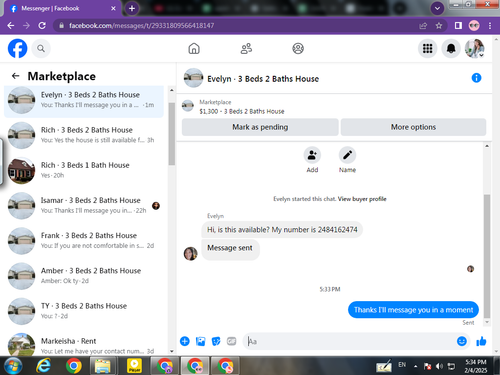500x375 pixels.
Task: Open the Rich 3 Beds 1 Bath House chat
Action: (x=84, y=170)
